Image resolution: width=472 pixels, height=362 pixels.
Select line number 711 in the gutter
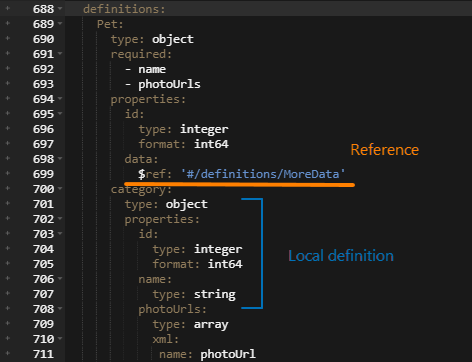click(43, 354)
